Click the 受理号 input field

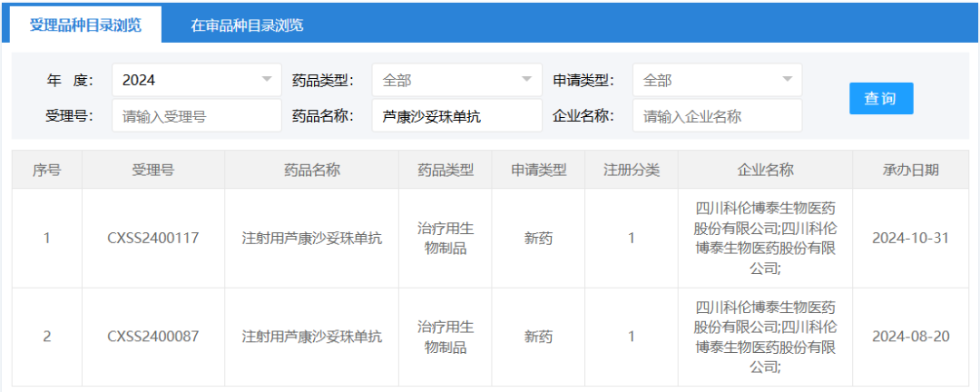click(x=197, y=115)
